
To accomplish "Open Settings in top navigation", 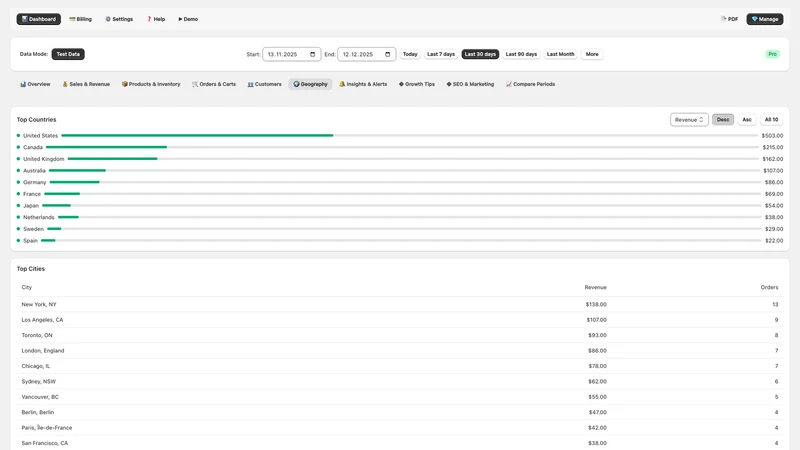I will pyautogui.click(x=119, y=19).
